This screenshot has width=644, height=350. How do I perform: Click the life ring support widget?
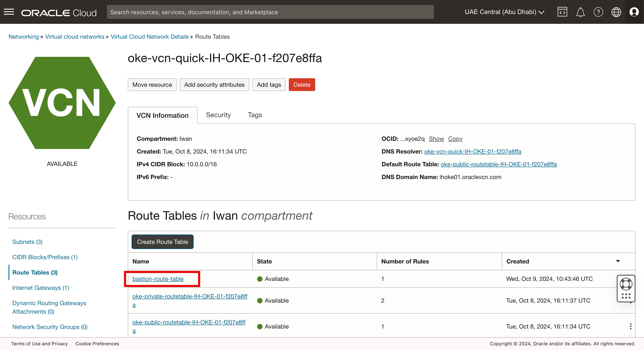coord(626,284)
